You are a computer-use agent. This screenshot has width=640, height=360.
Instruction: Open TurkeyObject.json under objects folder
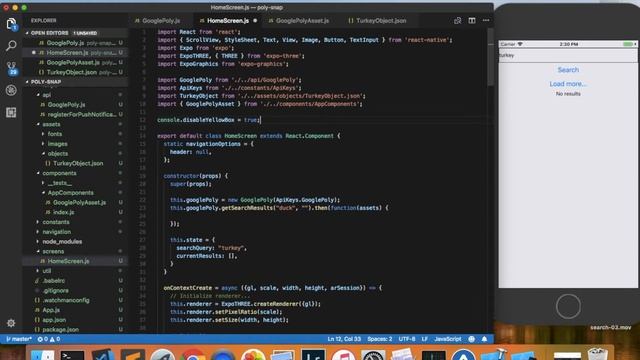76,163
